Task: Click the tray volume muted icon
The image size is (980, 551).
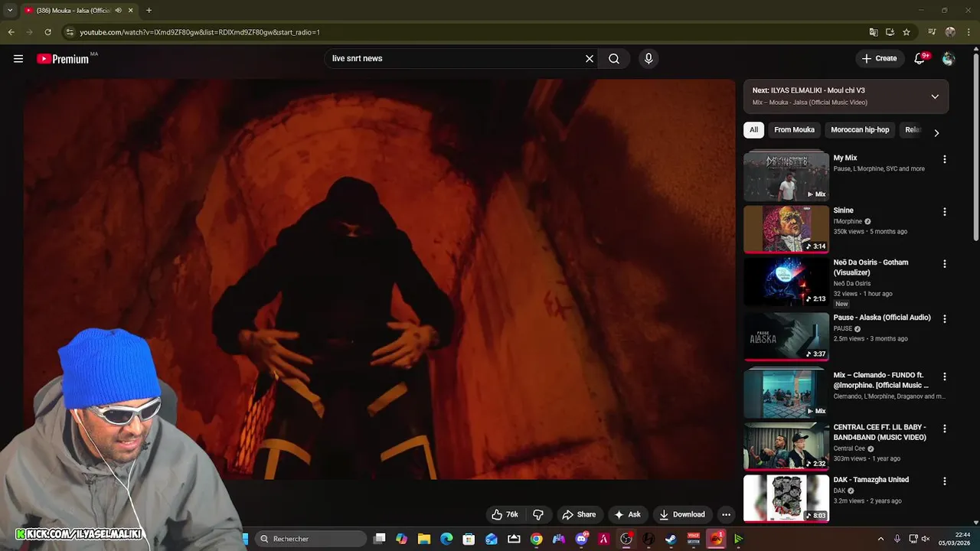Action: [x=926, y=539]
